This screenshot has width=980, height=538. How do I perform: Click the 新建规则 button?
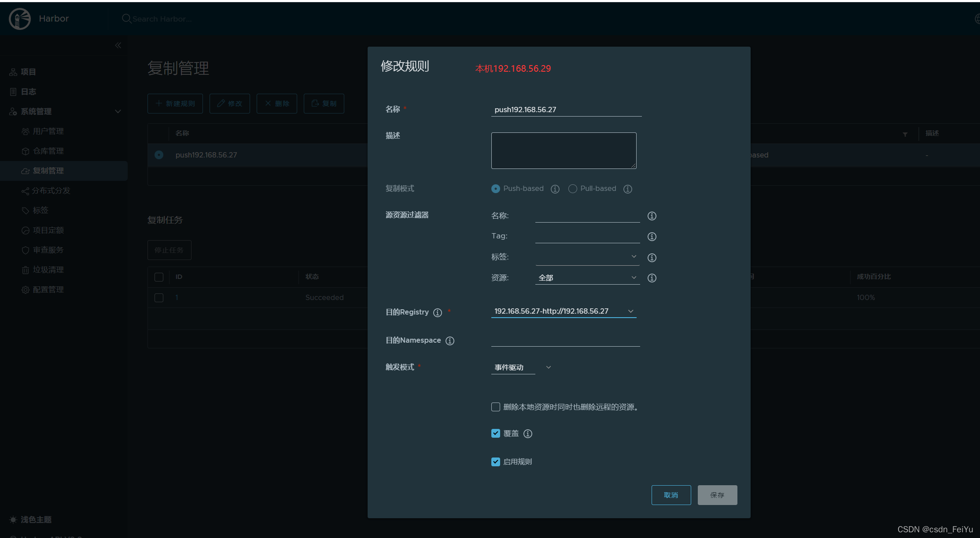175,103
